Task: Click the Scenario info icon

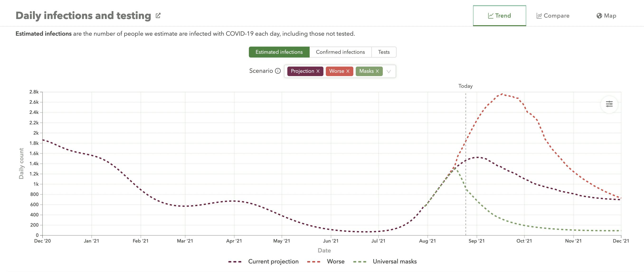Action: (x=278, y=71)
